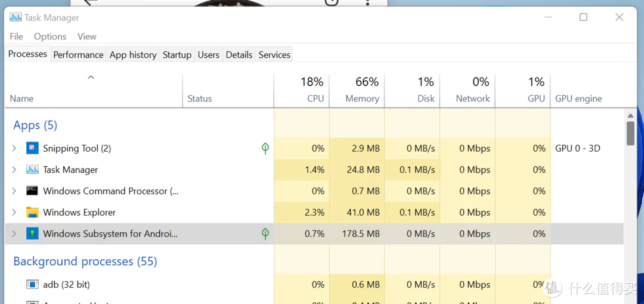Open the Options menu

pos(50,36)
